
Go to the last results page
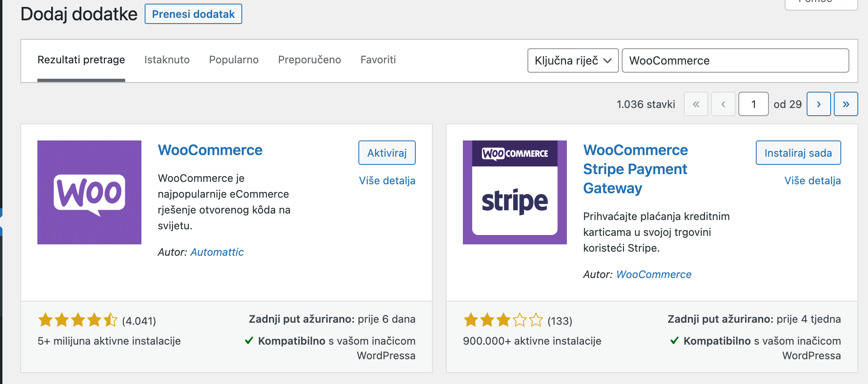point(846,104)
